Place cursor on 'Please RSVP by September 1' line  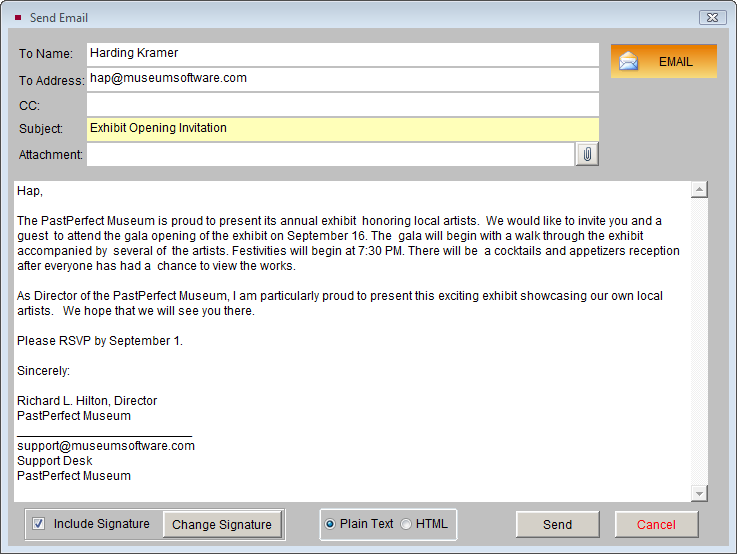[100, 341]
